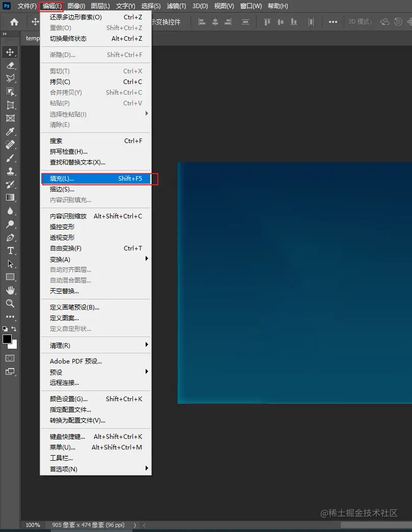Choose 拷贝(C) menu entry
Viewport: 412px width, 532px height.
[x=96, y=82]
